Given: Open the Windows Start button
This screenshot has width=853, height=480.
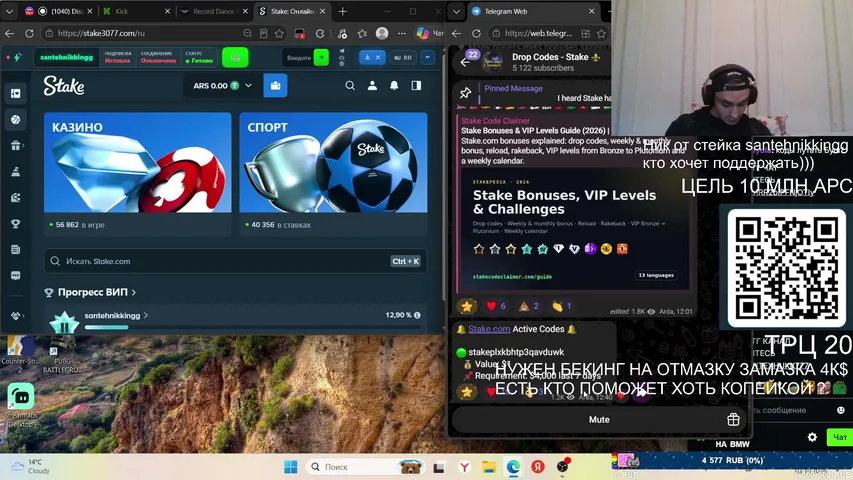Looking at the screenshot, I should tap(291, 466).
